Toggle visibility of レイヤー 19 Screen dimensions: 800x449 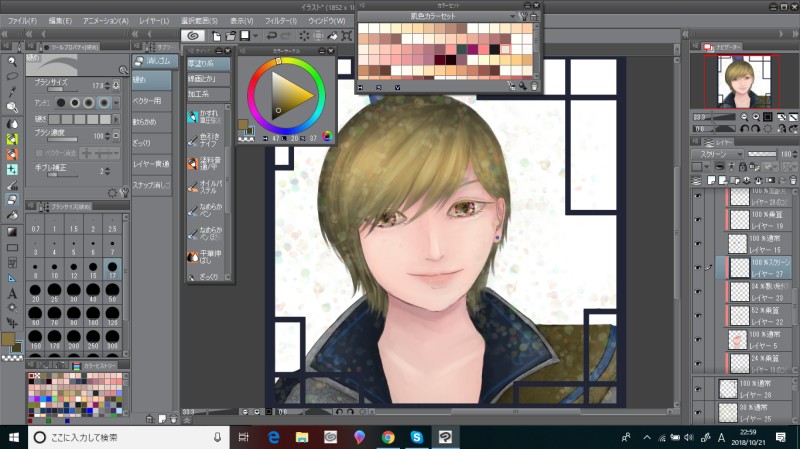click(x=698, y=219)
